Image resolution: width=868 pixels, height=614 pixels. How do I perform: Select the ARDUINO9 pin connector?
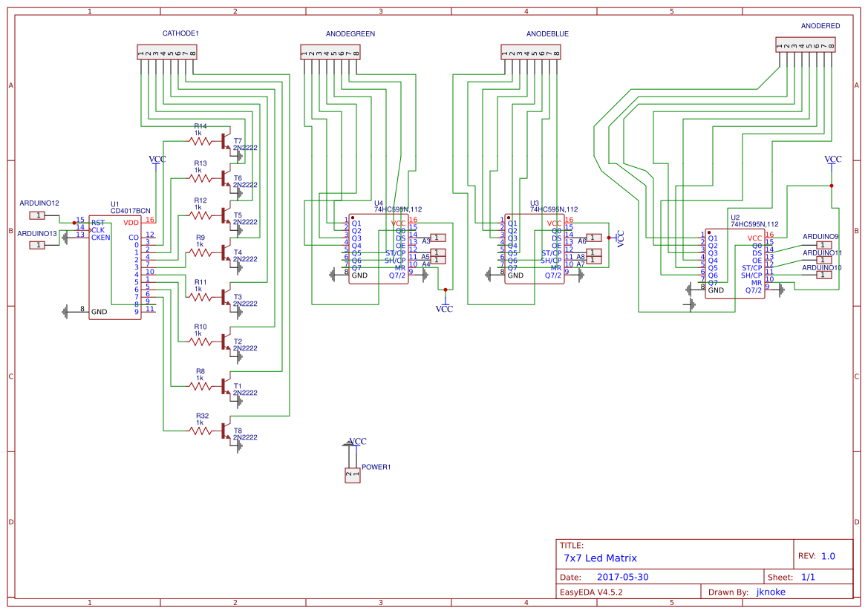(824, 245)
